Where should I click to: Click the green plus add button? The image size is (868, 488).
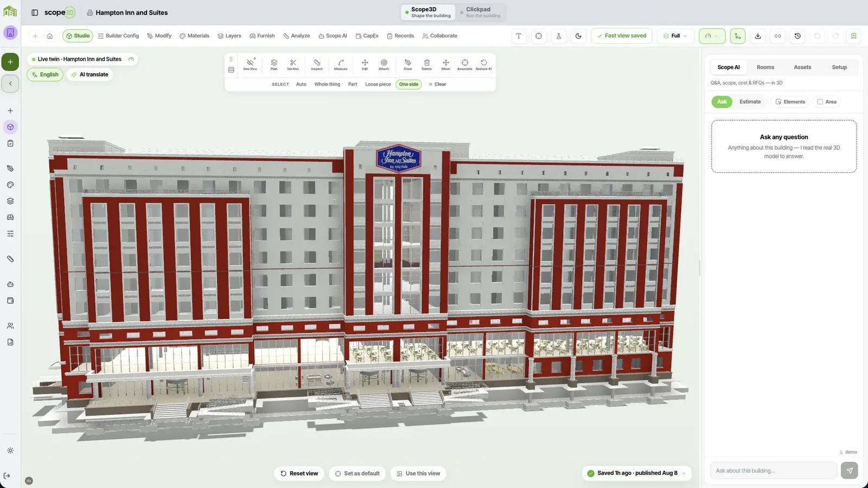(10, 62)
